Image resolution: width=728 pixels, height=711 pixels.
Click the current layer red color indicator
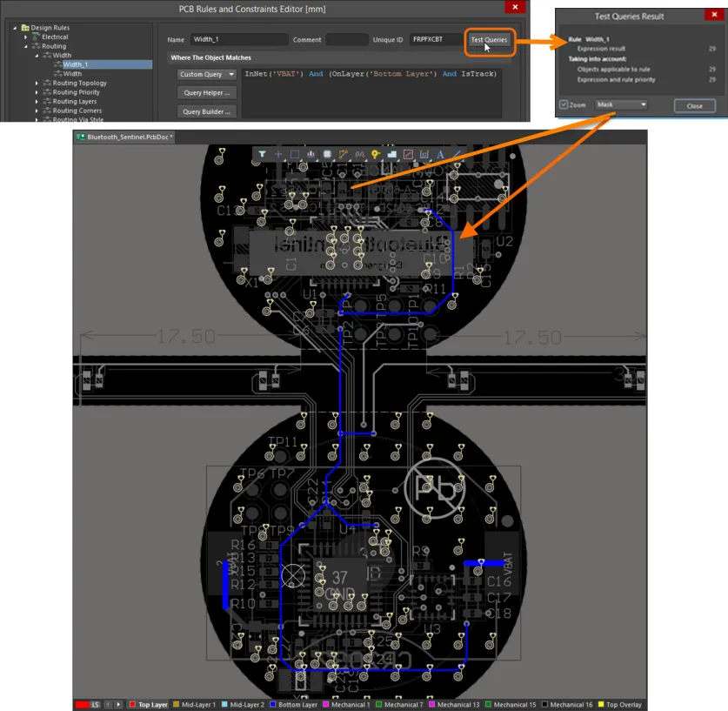82,705
